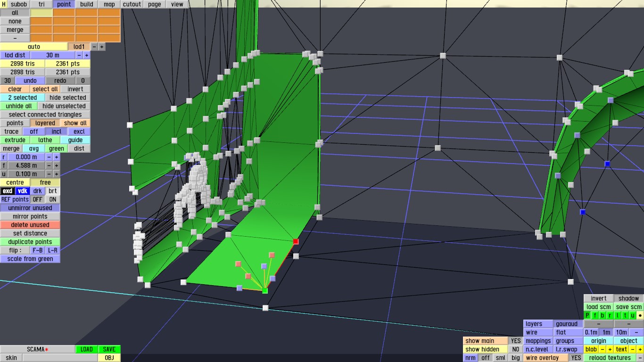The height and width of the screenshot is (362, 644).
Task: Click the SCAMA file name label
Action: tap(38, 349)
